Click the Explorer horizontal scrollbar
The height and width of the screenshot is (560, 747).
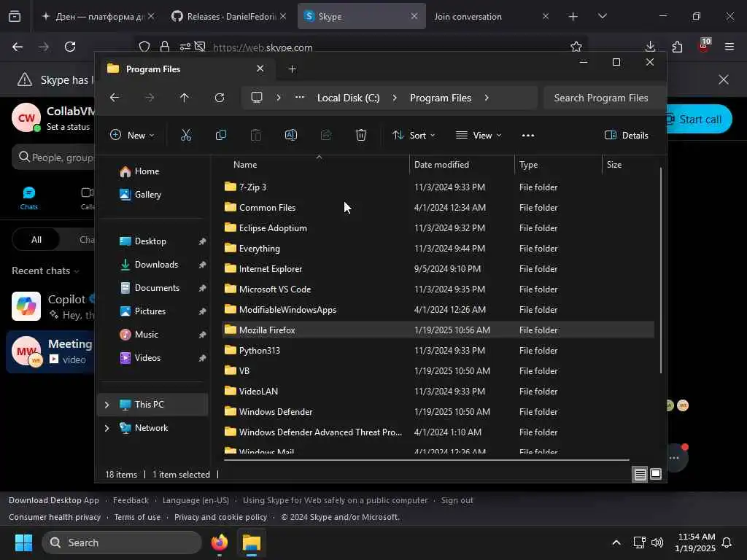tap(426, 460)
